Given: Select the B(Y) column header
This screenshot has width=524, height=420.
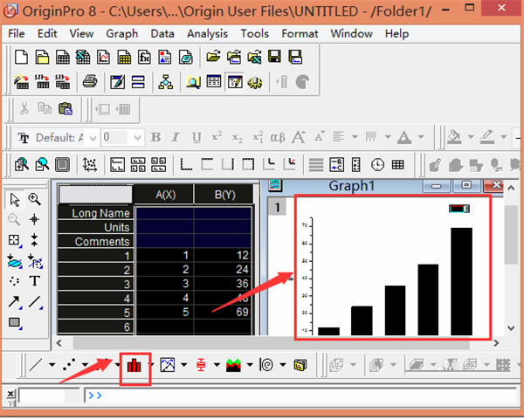Looking at the screenshot, I should coord(224,195).
